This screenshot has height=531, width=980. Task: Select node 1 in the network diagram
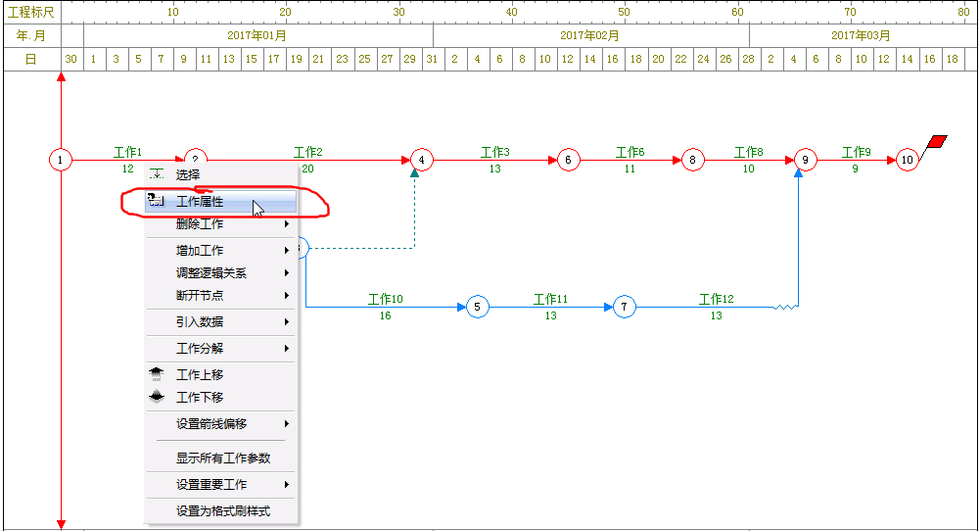(x=61, y=160)
